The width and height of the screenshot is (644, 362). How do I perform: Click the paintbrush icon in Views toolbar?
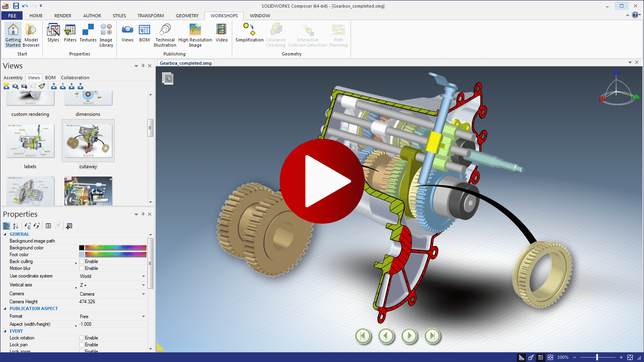click(42, 86)
